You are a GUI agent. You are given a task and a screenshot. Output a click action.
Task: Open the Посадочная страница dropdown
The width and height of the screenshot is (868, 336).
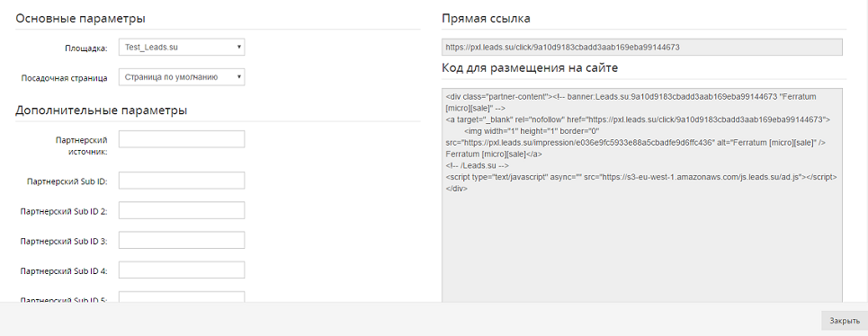tap(182, 77)
